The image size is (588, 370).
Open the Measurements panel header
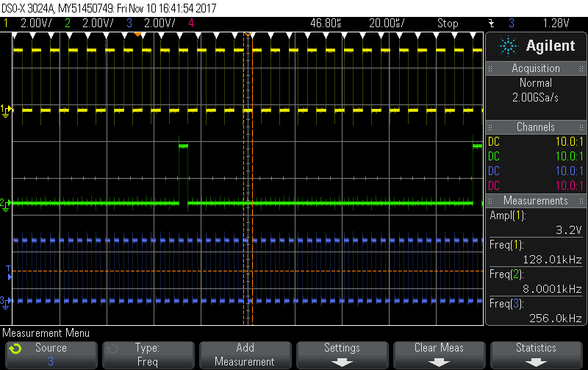[536, 201]
